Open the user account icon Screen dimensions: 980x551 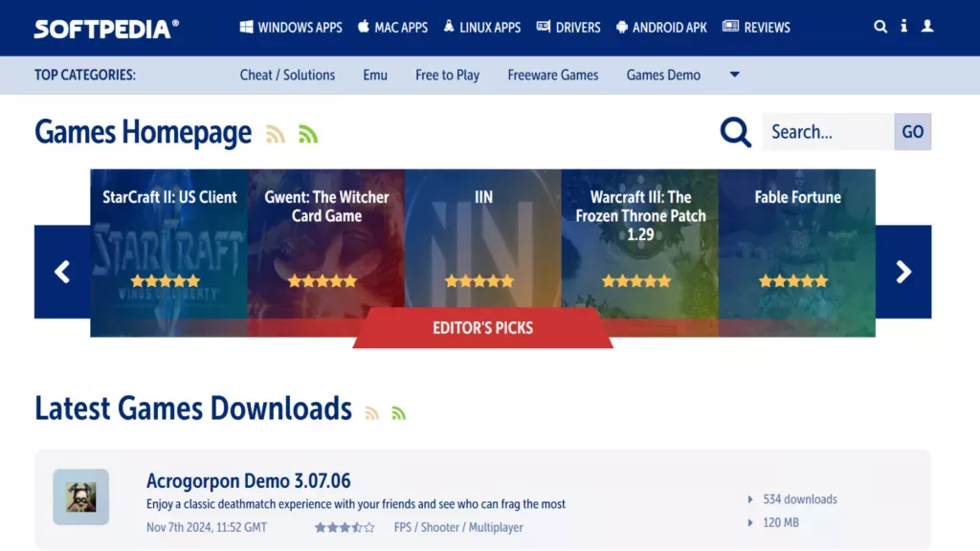tap(927, 27)
